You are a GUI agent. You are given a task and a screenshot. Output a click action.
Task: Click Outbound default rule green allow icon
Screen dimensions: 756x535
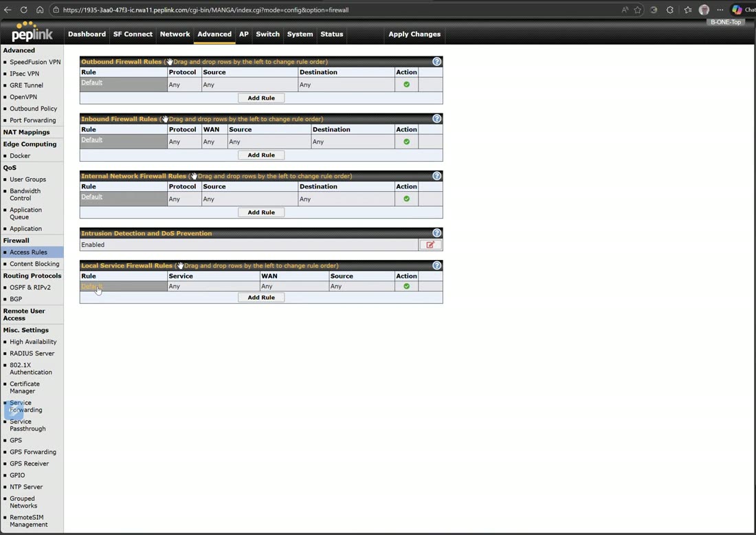pos(406,85)
